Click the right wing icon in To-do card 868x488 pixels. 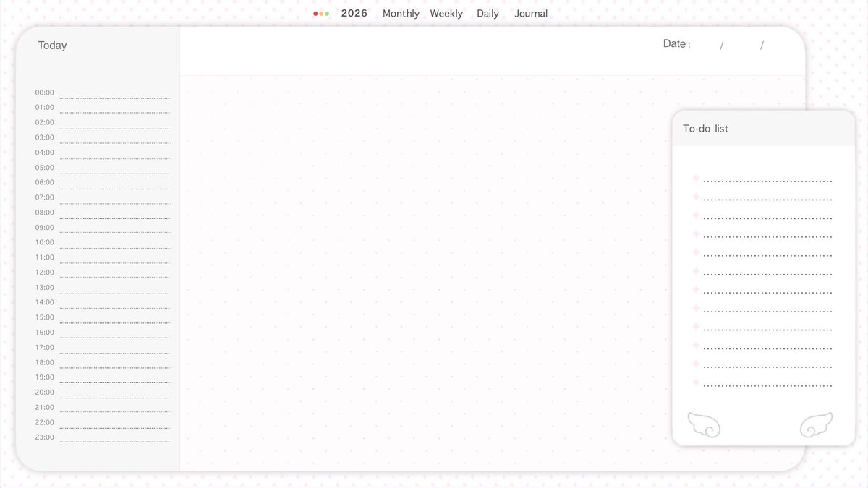click(x=816, y=425)
